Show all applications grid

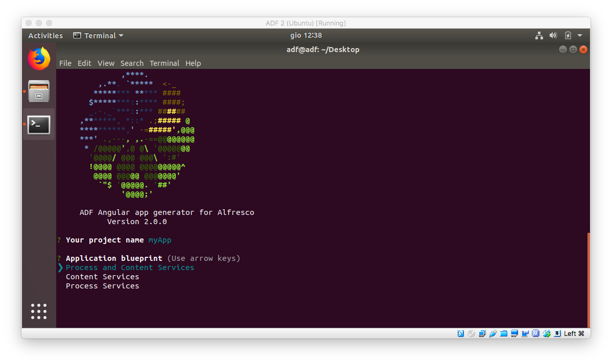[39, 311]
